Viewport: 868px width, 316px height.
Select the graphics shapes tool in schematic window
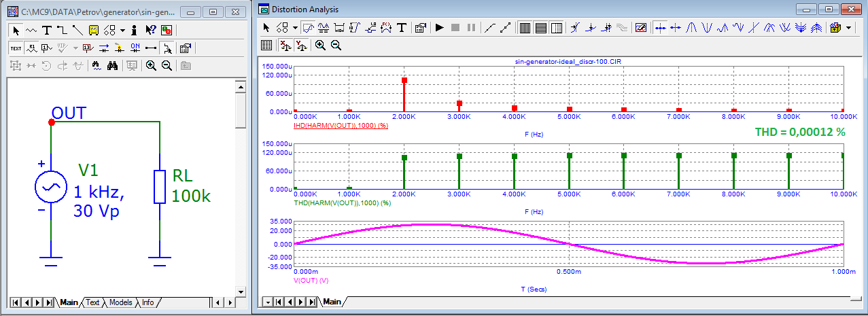click(109, 30)
